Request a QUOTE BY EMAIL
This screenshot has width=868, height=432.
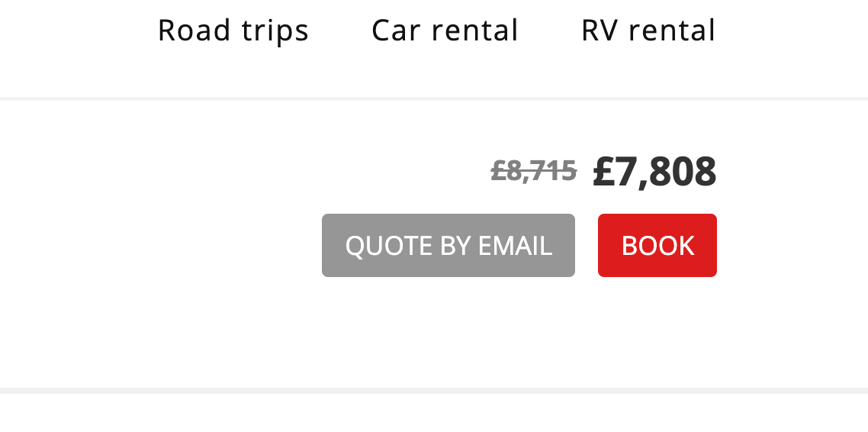pyautogui.click(x=448, y=245)
